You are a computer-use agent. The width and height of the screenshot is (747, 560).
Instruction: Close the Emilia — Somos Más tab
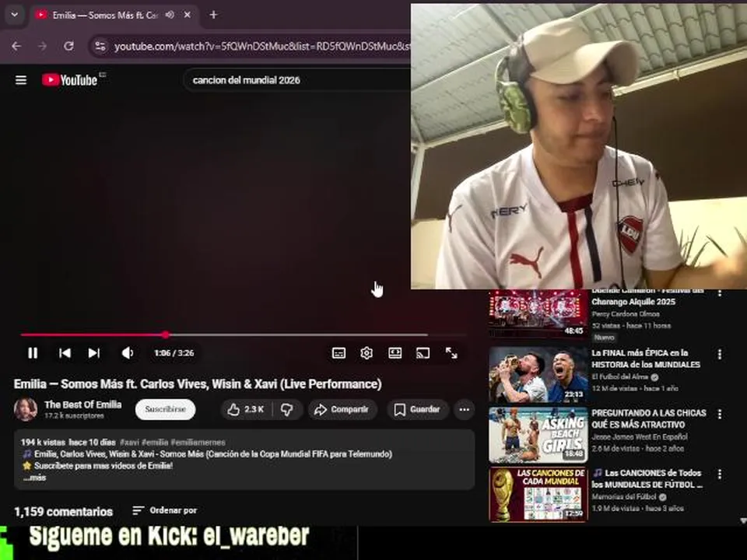188,16
